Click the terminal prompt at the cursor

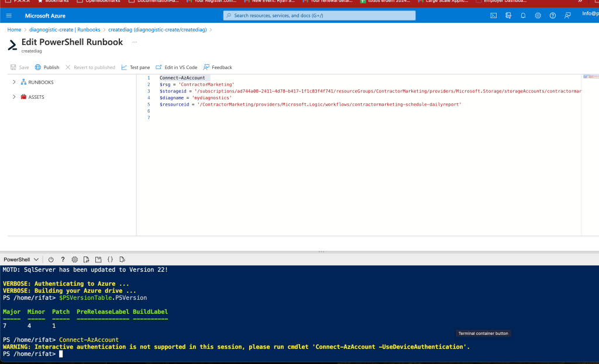point(61,353)
